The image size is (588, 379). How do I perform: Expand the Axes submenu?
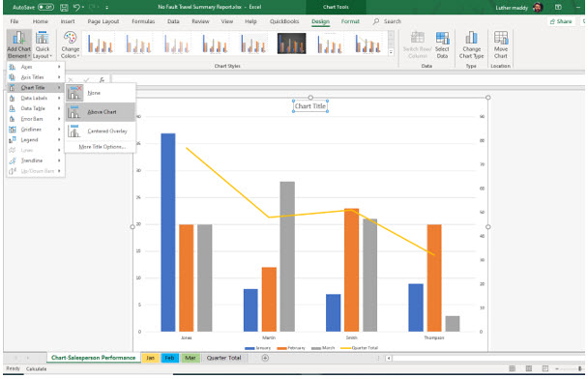(x=35, y=67)
